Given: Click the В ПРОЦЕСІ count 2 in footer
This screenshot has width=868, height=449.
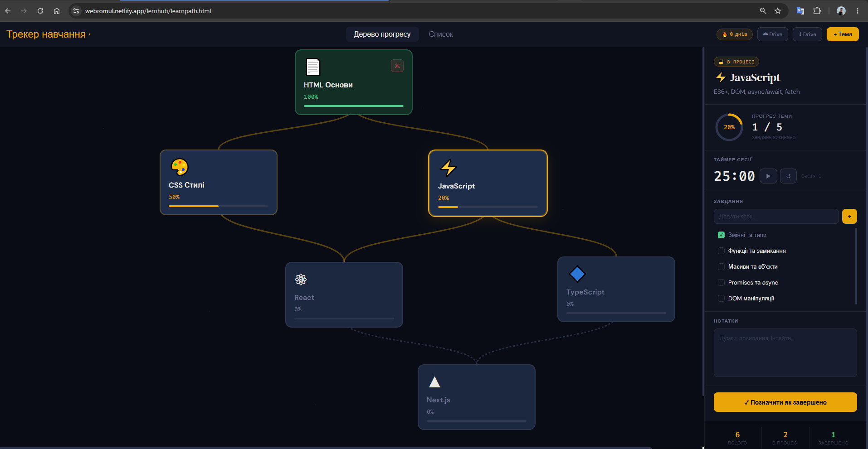Looking at the screenshot, I should 785,435.
